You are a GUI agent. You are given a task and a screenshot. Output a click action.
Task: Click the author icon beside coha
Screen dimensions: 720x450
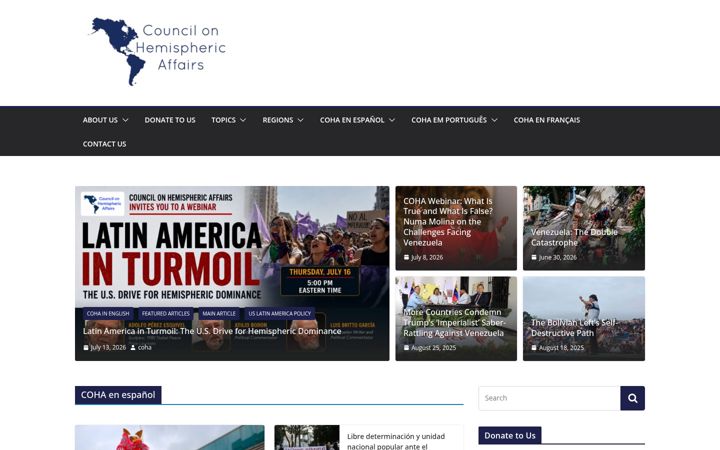[133, 348]
